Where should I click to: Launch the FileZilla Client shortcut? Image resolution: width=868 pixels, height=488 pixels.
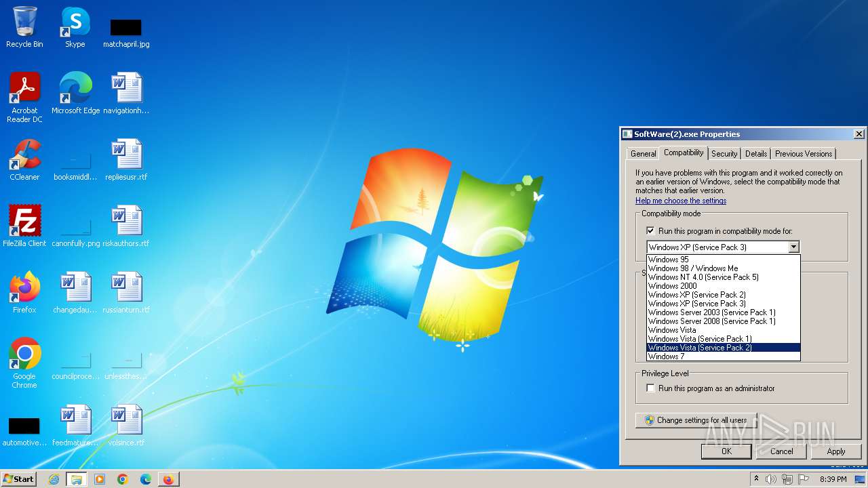pos(24,226)
